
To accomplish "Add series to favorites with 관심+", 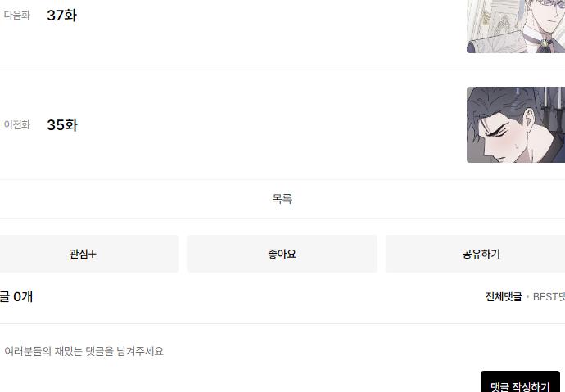I will pos(84,254).
